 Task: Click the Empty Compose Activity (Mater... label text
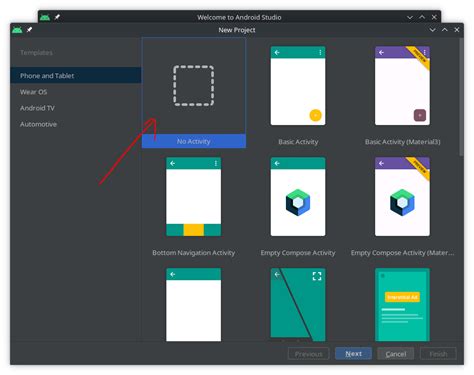[402, 253]
